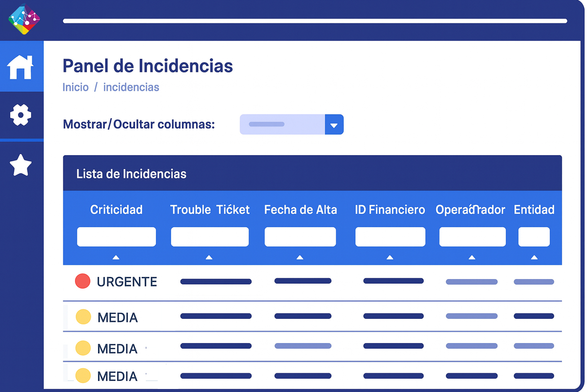The image size is (588, 392).
Task: Sort by ID Financiero arrow
Action: tap(390, 257)
